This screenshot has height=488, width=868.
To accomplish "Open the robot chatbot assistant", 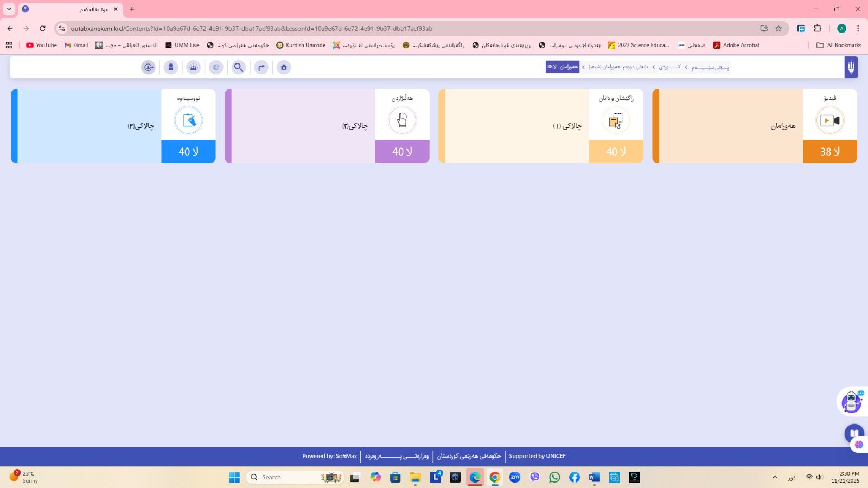I will (x=852, y=402).
